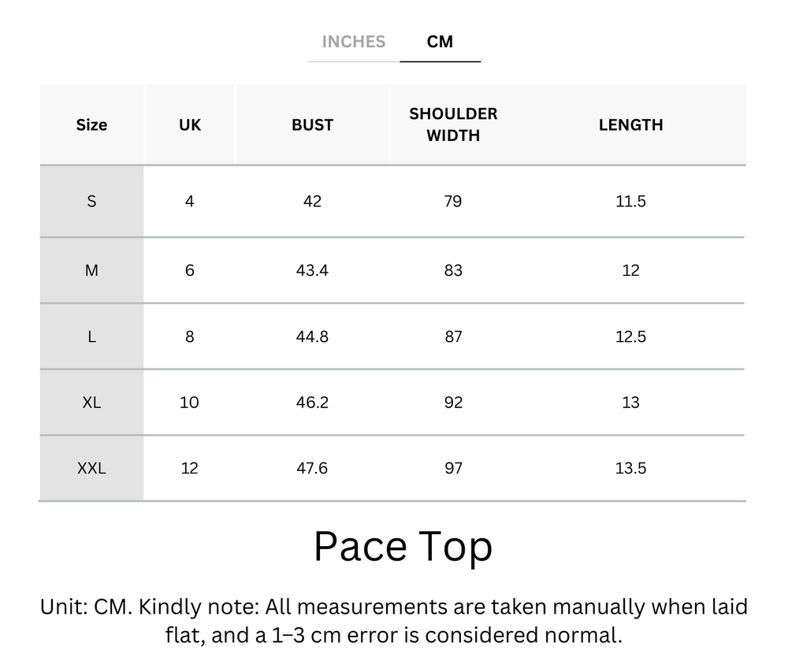Select the XL size row label
This screenshot has width=788, height=672.
click(91, 403)
